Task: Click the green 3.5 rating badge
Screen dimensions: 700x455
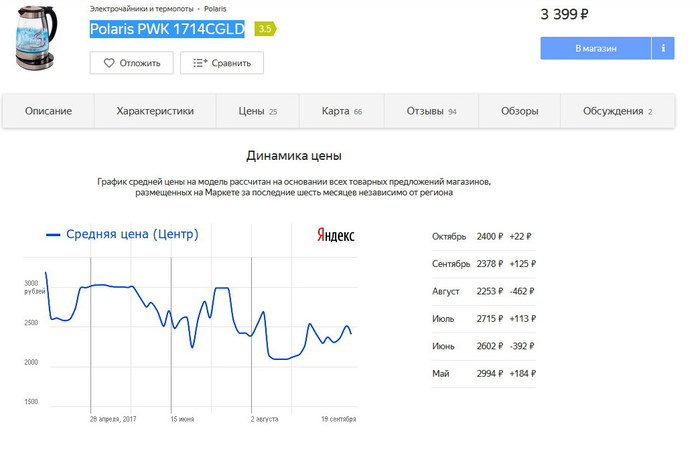Action: click(x=265, y=29)
